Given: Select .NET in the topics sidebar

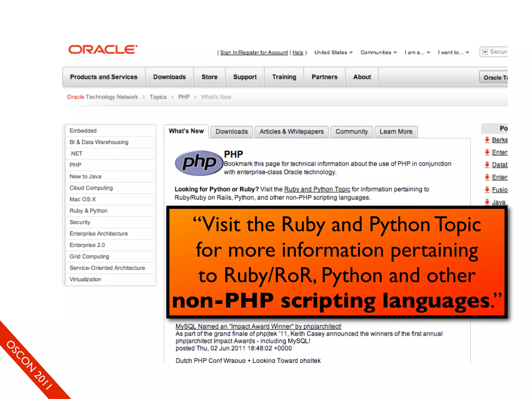Looking at the screenshot, I should click(110, 154).
